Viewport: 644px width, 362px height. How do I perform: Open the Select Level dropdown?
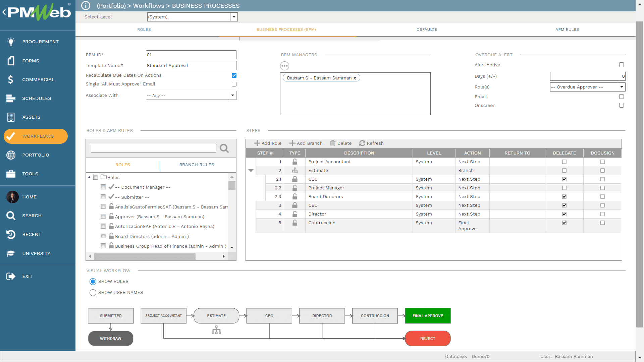pos(234,17)
